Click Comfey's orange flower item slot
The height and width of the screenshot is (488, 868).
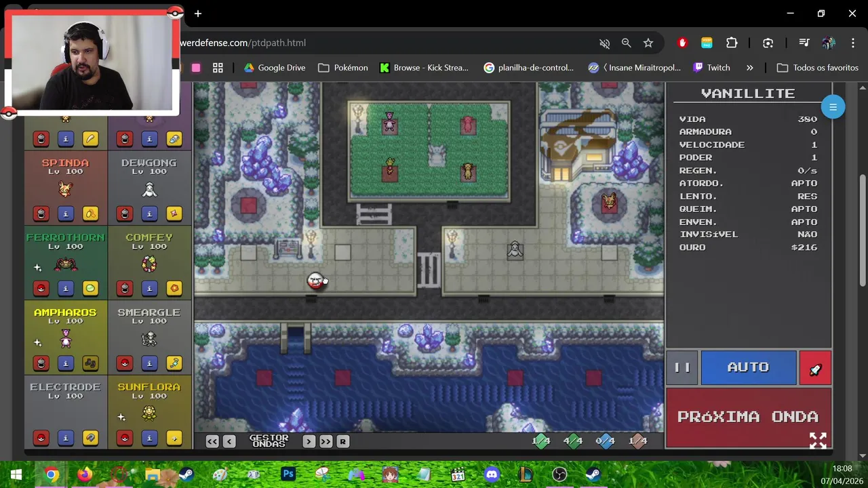tap(174, 289)
